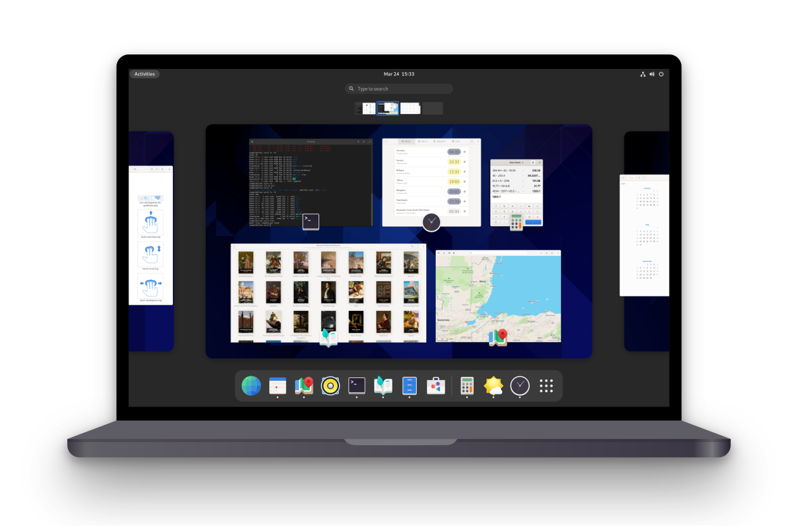Select the highlighted second workspace thumbnail
This screenshot has height=532, width=798.
[x=388, y=108]
